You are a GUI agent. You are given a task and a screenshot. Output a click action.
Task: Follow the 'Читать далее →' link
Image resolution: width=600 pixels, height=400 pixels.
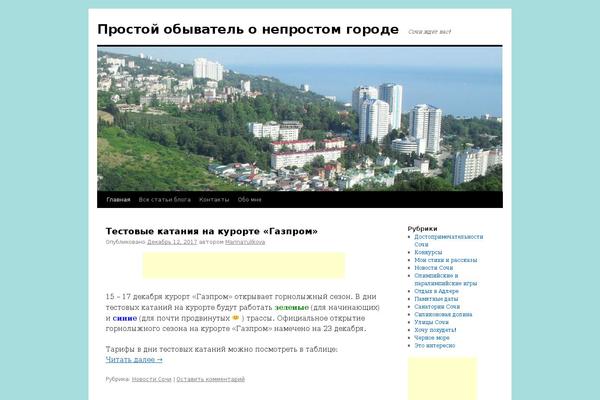point(134,359)
